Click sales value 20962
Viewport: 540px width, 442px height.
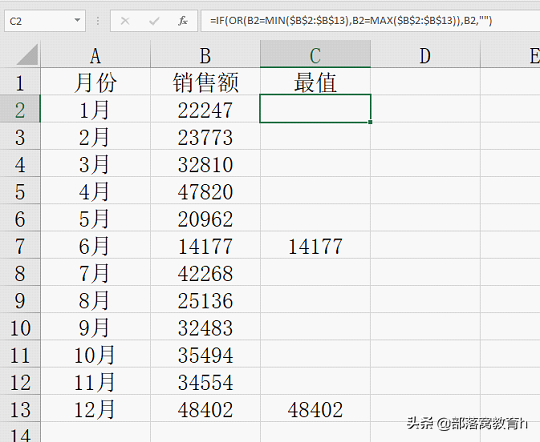[x=205, y=219]
